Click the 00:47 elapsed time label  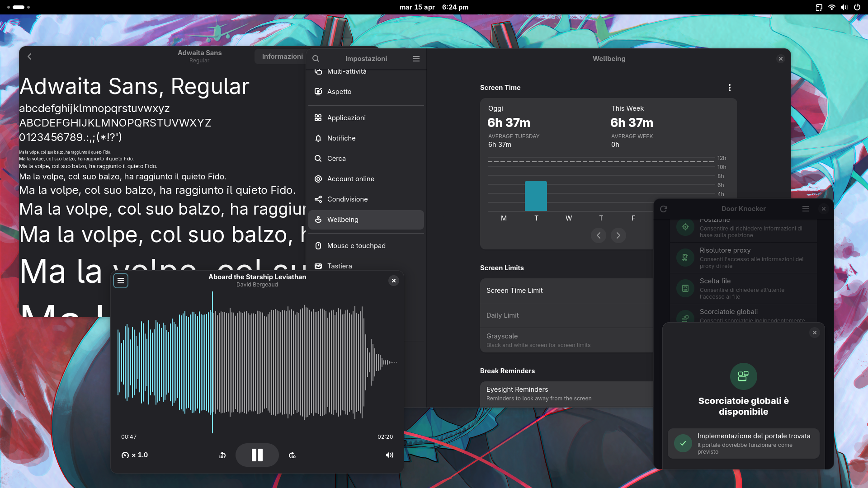[x=129, y=437]
